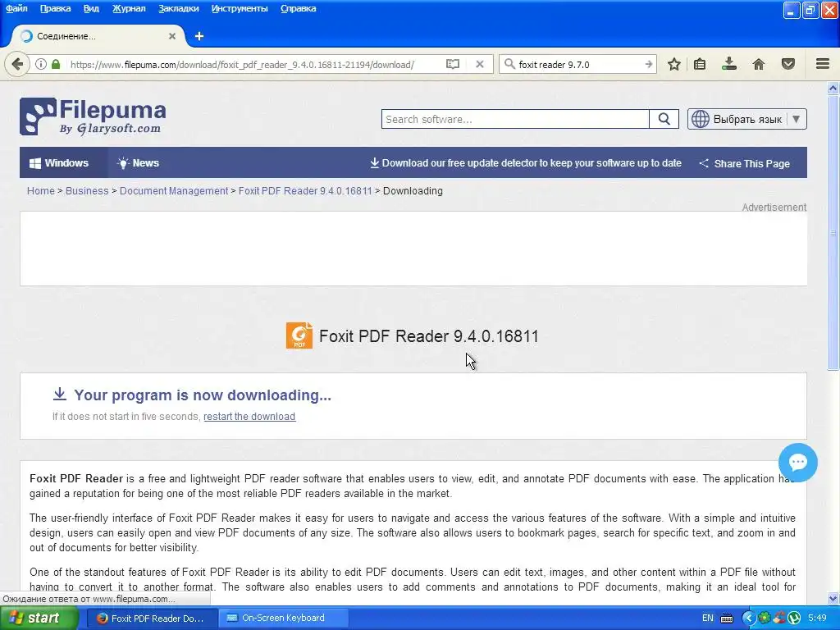Click the keyboard icon in the language bar
This screenshot has height=630, width=840.
(727, 619)
